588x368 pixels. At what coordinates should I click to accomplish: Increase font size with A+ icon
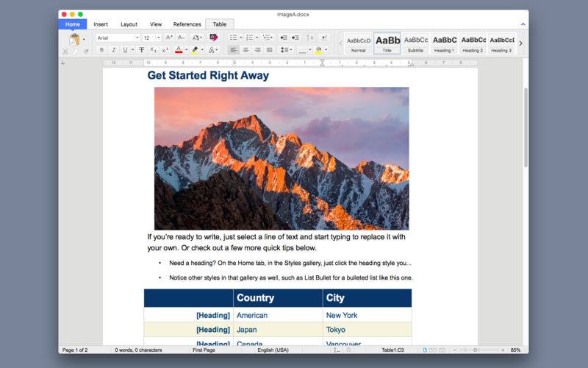[169, 38]
